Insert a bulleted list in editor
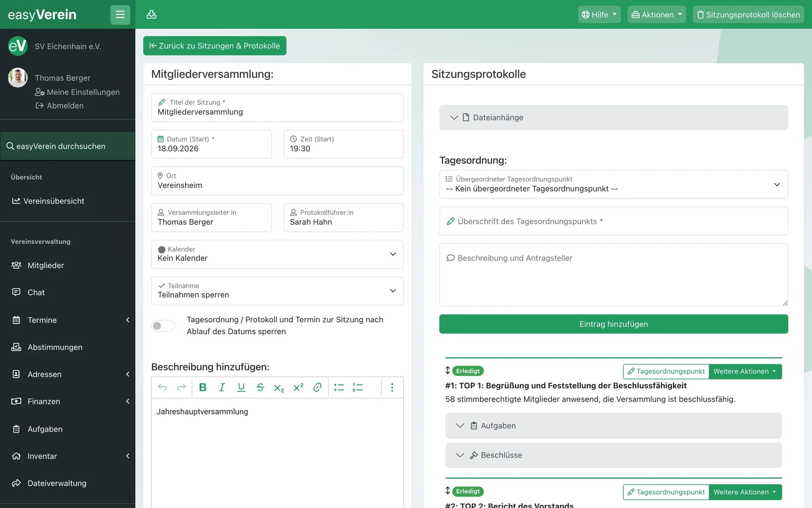The height and width of the screenshot is (508, 812). click(339, 387)
